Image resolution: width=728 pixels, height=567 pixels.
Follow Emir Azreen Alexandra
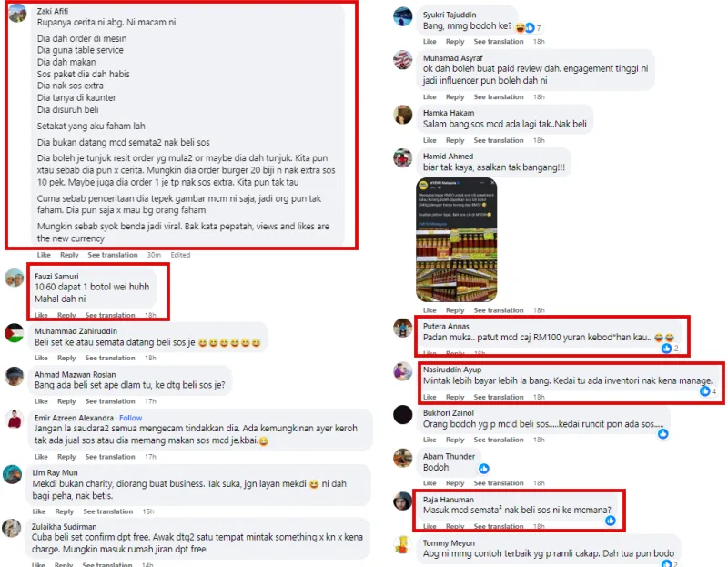click(x=130, y=418)
